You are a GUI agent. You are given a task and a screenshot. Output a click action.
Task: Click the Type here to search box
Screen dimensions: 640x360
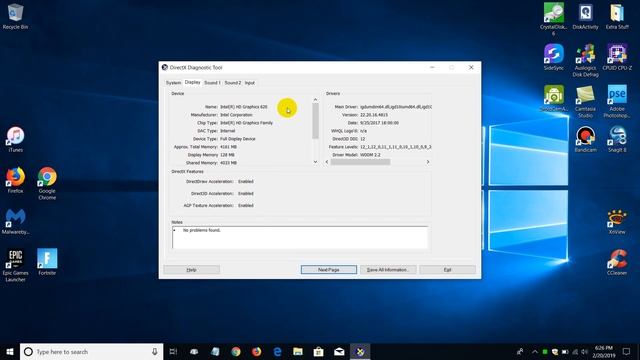point(91,351)
